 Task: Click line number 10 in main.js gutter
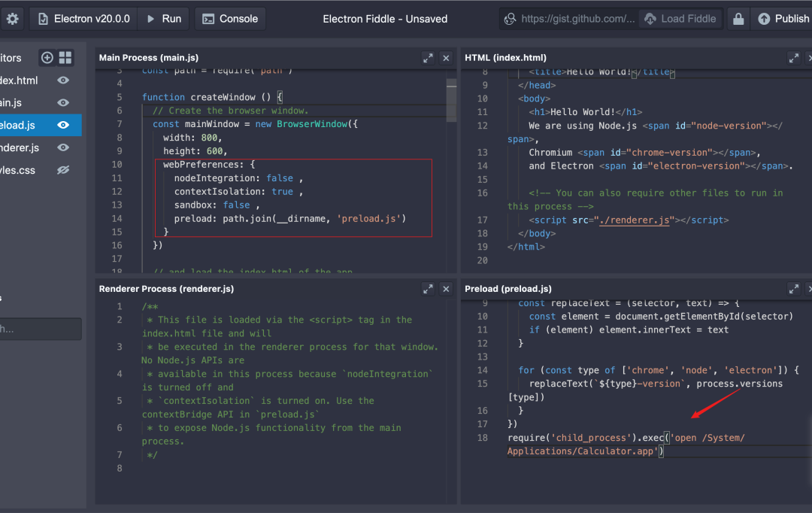[x=117, y=165]
